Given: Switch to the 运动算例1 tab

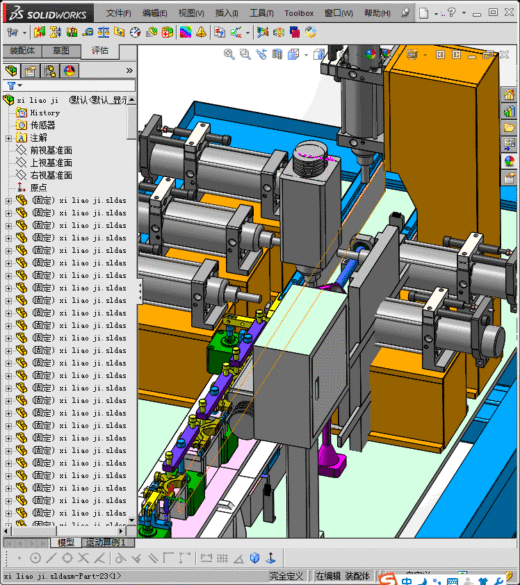Looking at the screenshot, I should 106,542.
